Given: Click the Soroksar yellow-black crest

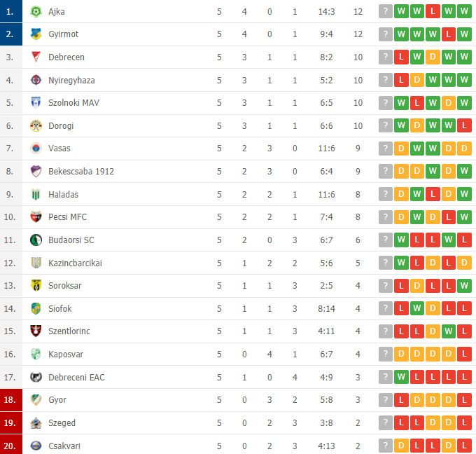Looking at the screenshot, I should pos(36,285).
